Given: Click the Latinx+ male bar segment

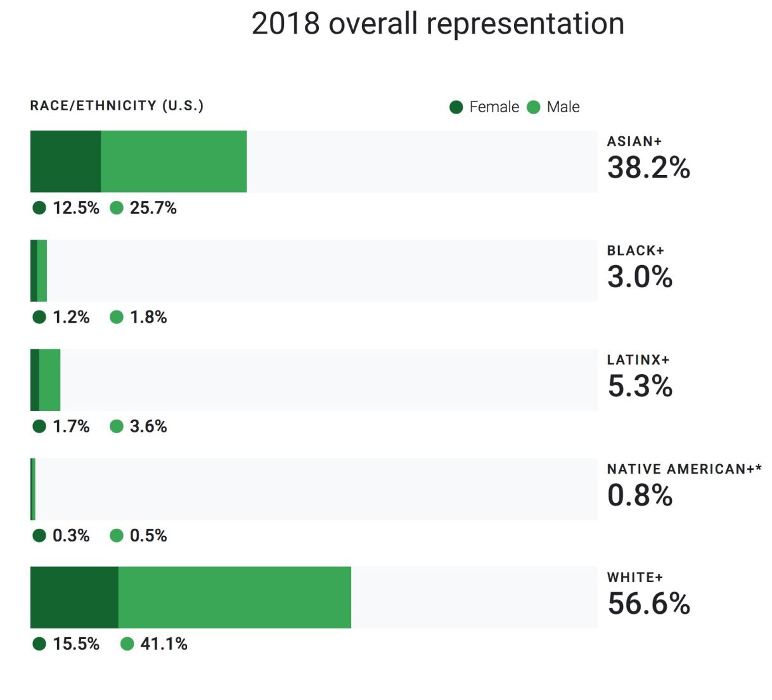Looking at the screenshot, I should 49,380.
